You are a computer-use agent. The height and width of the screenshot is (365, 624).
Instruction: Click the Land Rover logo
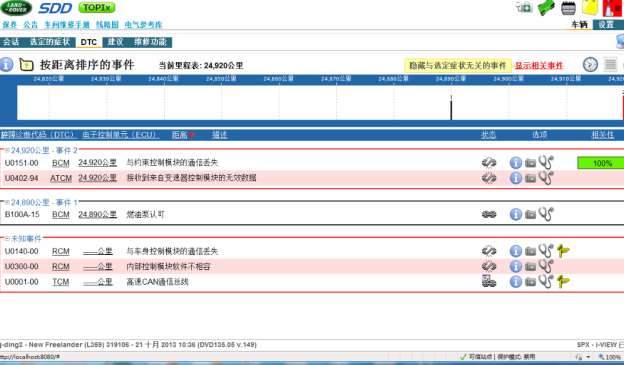[x=16, y=8]
